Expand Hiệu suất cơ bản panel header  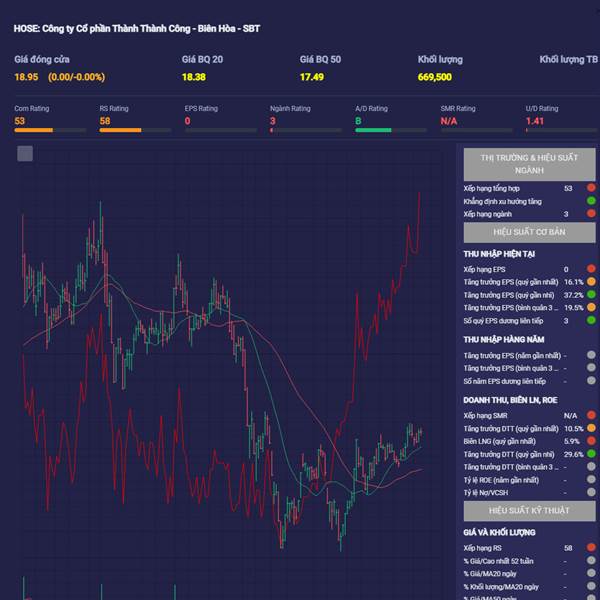530,232
